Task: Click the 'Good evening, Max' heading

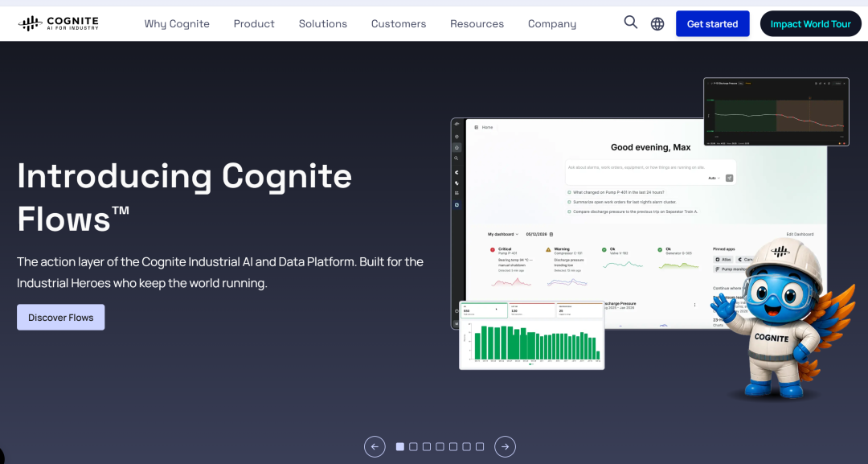Action: click(650, 147)
